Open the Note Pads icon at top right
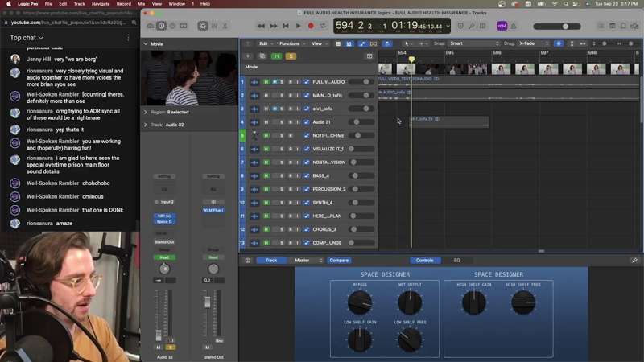The image size is (644, 362). point(612,26)
